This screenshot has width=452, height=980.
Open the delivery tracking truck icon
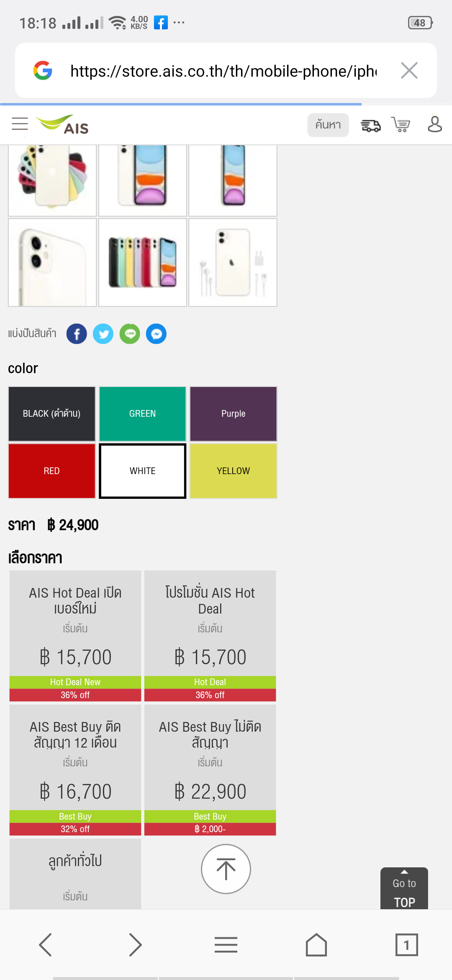370,125
